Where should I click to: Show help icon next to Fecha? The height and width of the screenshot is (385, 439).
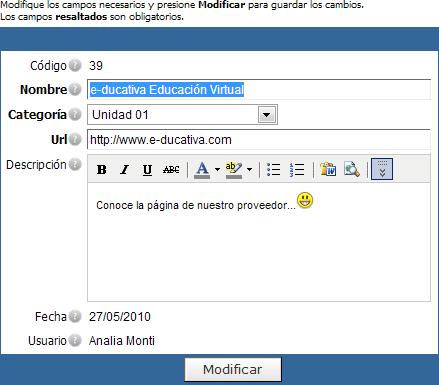[75, 316]
